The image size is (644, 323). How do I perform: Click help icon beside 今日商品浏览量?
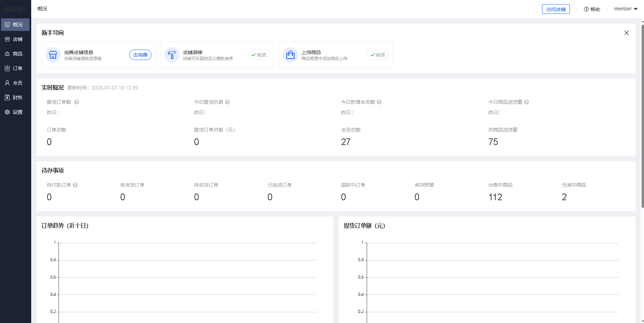(x=526, y=102)
